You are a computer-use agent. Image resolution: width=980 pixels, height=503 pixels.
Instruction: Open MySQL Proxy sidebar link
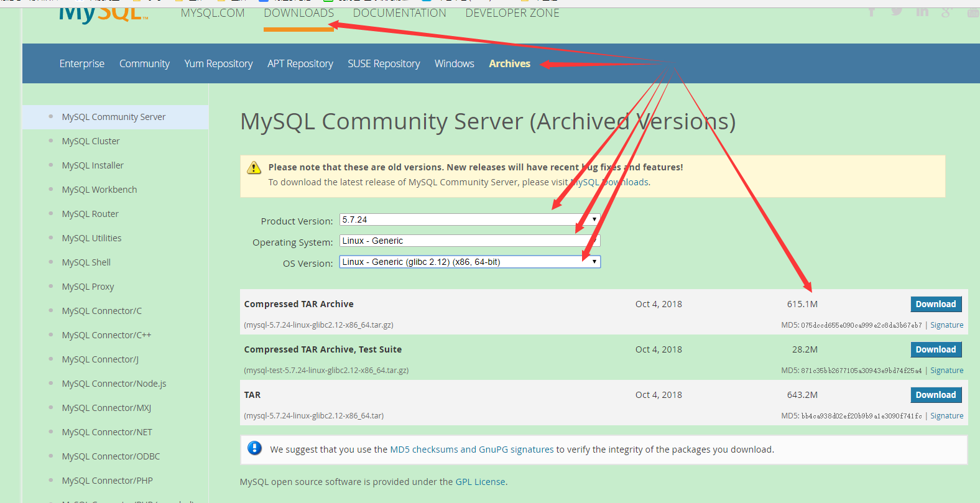(88, 287)
